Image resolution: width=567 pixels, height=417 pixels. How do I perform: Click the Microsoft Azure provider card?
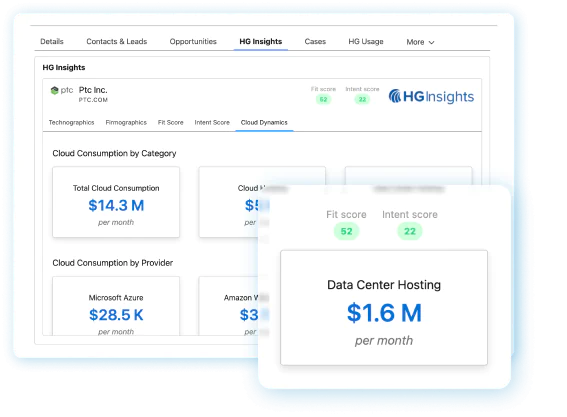coord(116,306)
